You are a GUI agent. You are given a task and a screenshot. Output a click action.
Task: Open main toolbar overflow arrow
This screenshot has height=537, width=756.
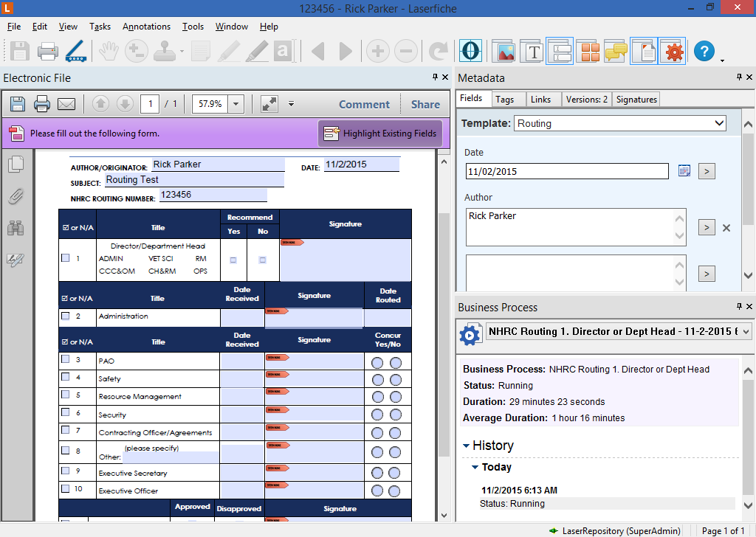tap(722, 60)
